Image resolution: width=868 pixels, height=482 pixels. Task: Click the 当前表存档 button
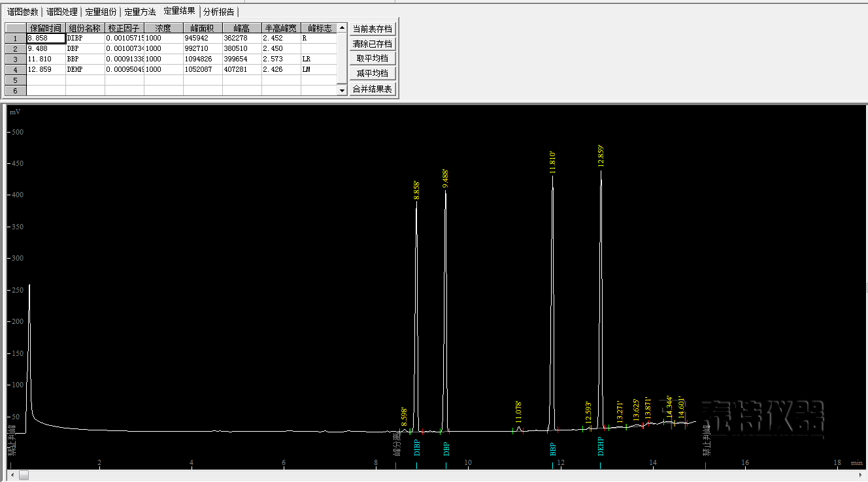pyautogui.click(x=372, y=29)
